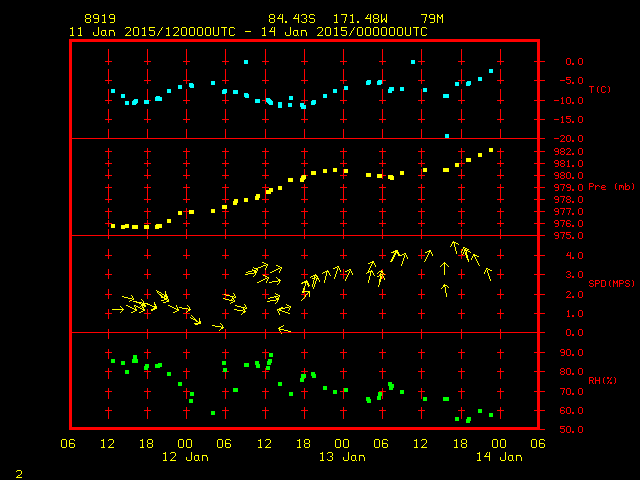The image size is (640, 480).
Task: Click the start time 11 Jan 2015/120000UTC
Action: pos(152,32)
